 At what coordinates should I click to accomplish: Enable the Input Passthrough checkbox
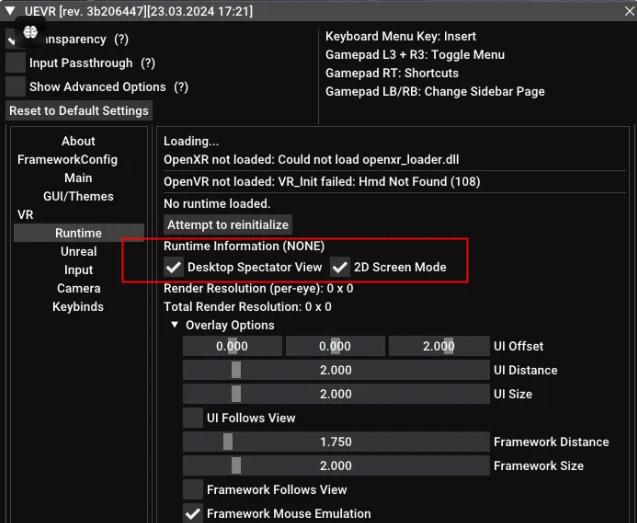coord(15,63)
